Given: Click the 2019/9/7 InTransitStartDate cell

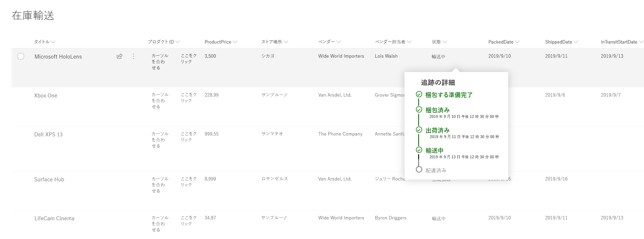Looking at the screenshot, I should point(611,95).
